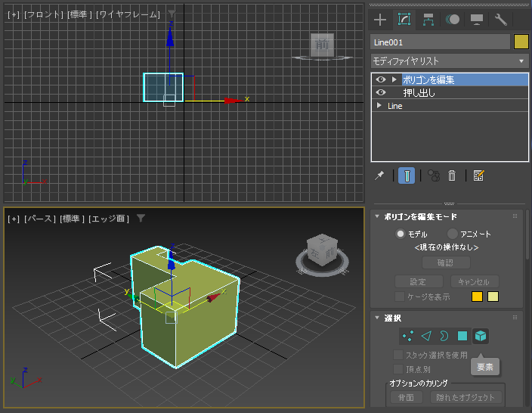Select Edge sub-object level icon

point(426,337)
